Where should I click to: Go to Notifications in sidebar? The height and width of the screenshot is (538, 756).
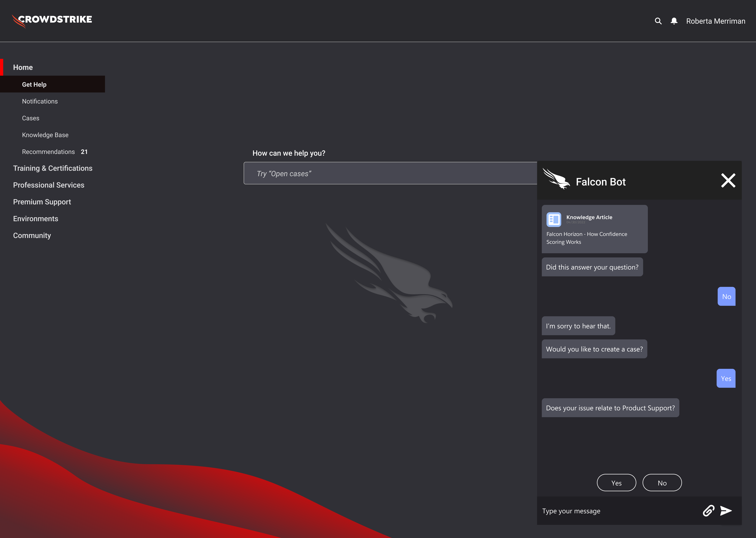point(40,101)
